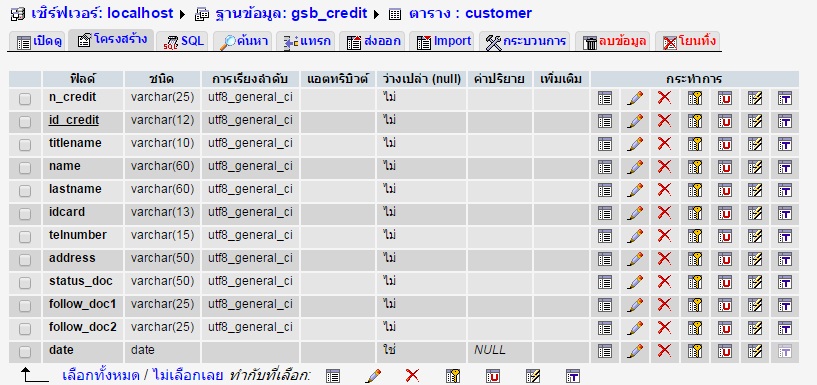Browse distinct values icon for n_credit row
The height and width of the screenshot is (385, 817).
(x=604, y=98)
